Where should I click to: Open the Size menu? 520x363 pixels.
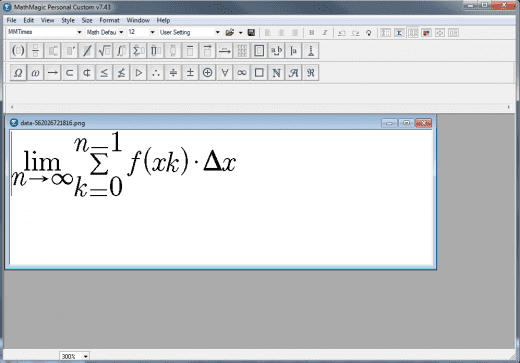point(87,20)
